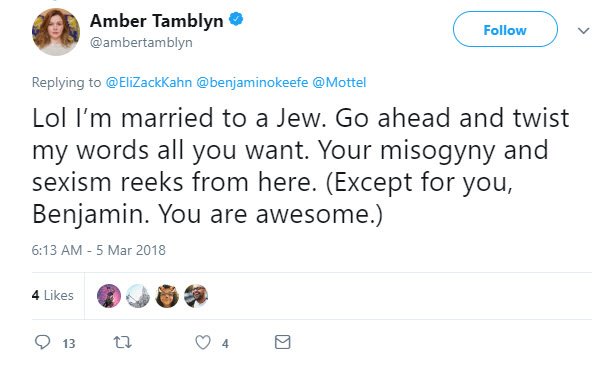Open the @Mottel profile link

[x=339, y=83]
